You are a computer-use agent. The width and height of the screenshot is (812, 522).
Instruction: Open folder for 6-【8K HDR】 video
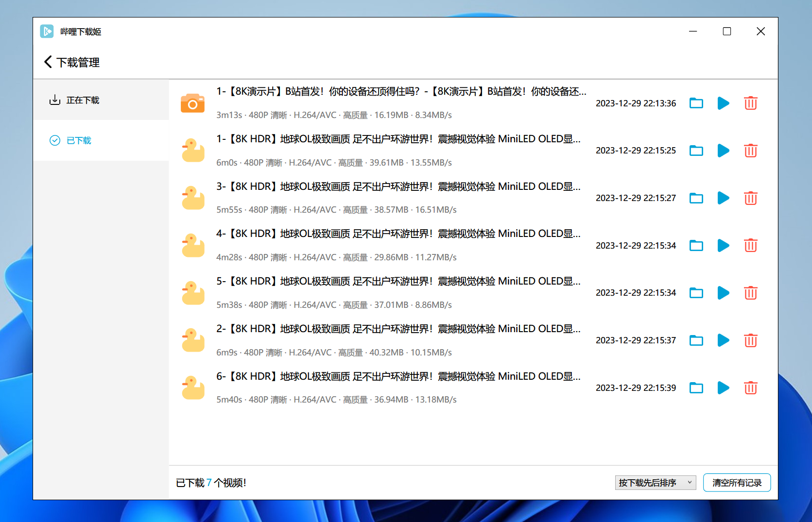(x=696, y=388)
